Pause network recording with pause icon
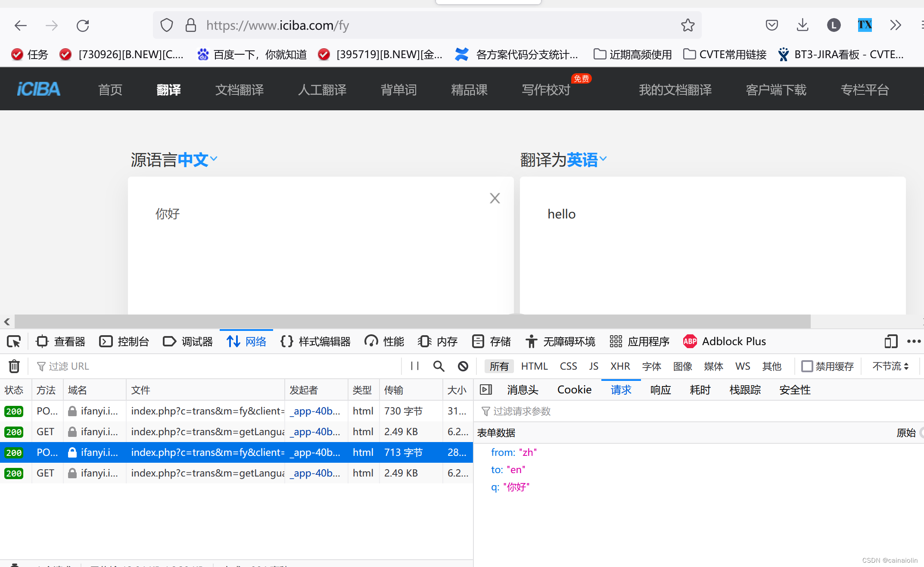Viewport: 924px width, 567px height. click(415, 366)
